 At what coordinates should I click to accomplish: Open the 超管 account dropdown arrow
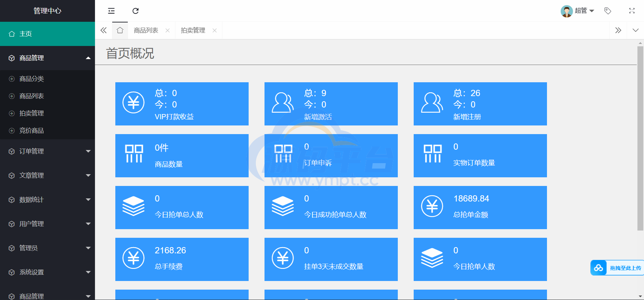pyautogui.click(x=592, y=11)
